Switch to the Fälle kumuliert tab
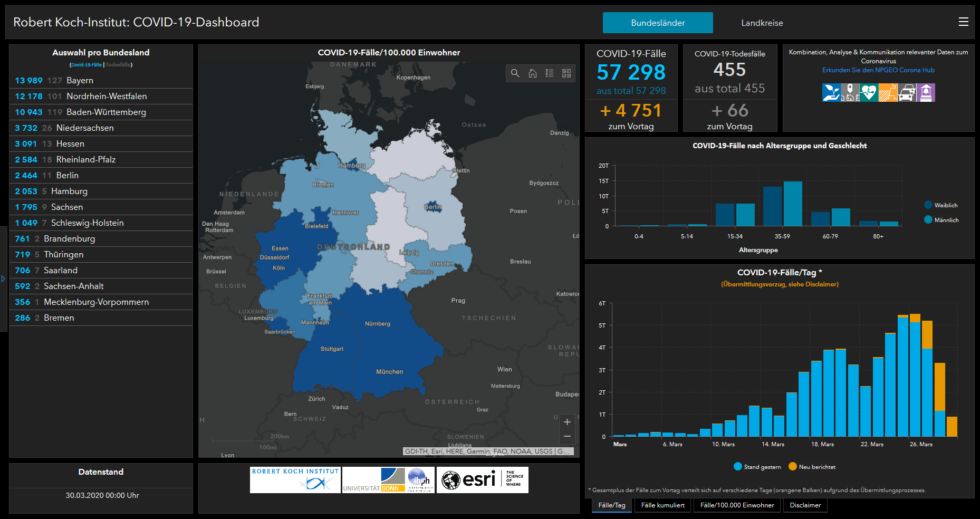 coord(662,505)
